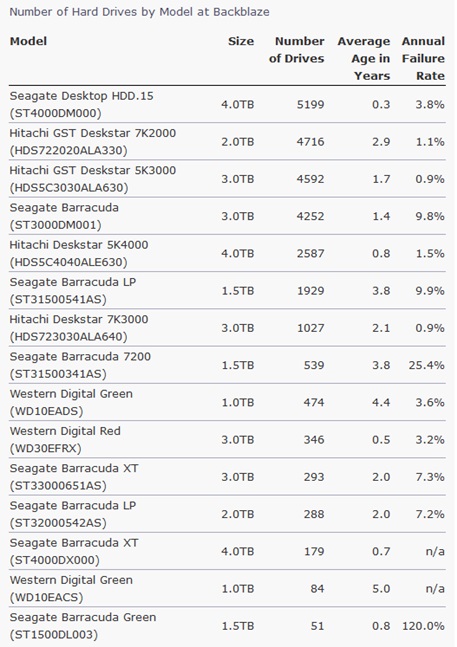The width and height of the screenshot is (457, 647).
Task: Select the Hitachi GST Deskstar 5K3000 model
Action: tap(93, 179)
